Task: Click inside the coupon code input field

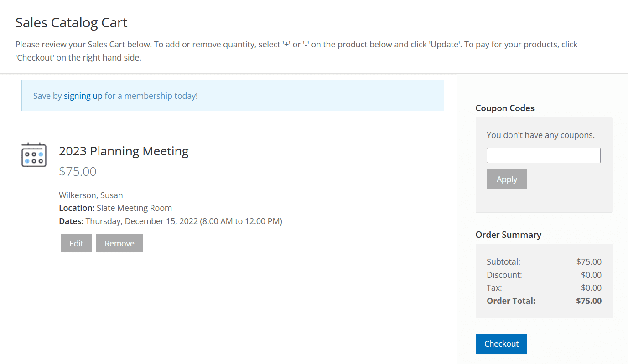Action: coord(543,155)
